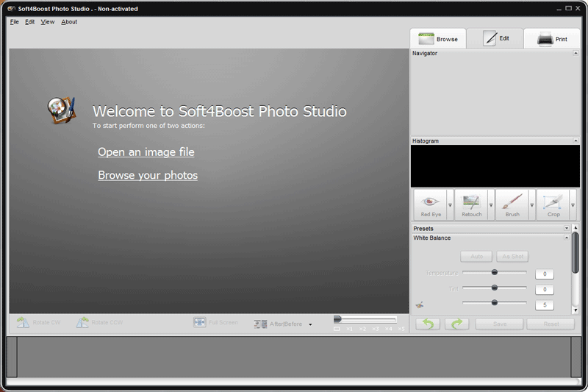Open the File menu

coord(14,22)
